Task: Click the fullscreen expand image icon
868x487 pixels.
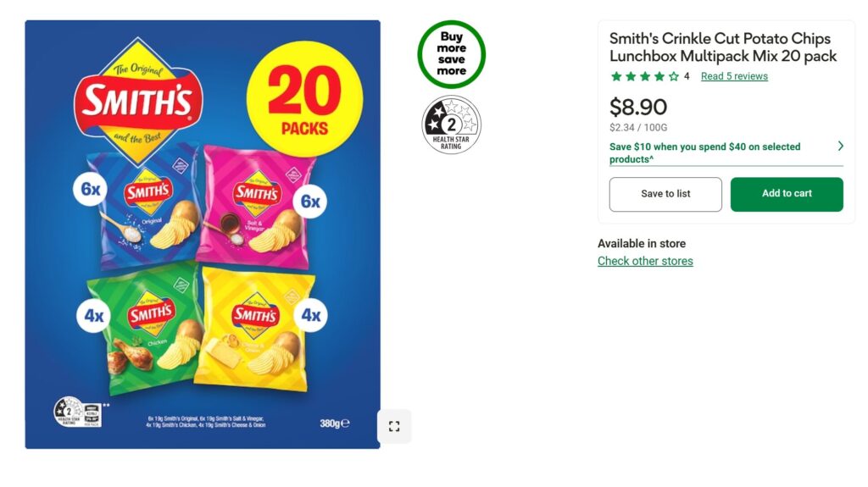Action: click(x=394, y=426)
